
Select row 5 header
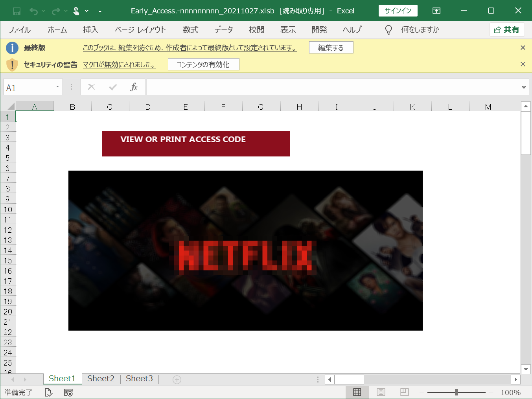point(7,158)
